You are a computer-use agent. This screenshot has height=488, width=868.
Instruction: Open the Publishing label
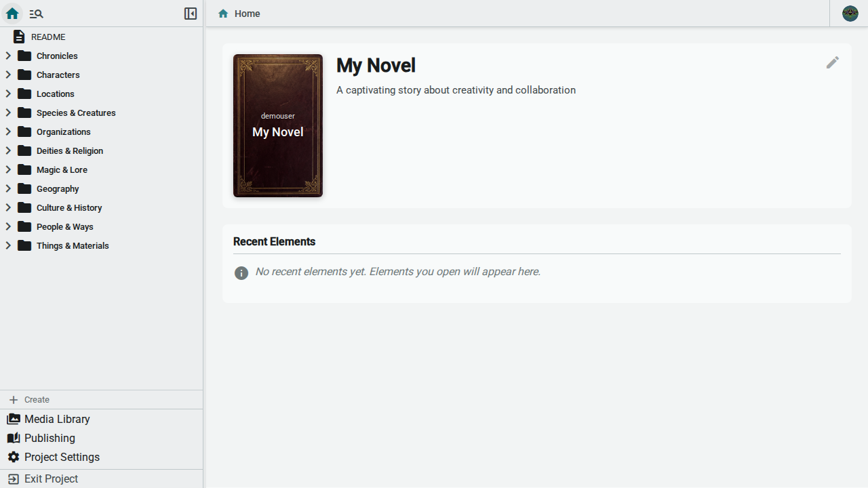[x=50, y=438]
